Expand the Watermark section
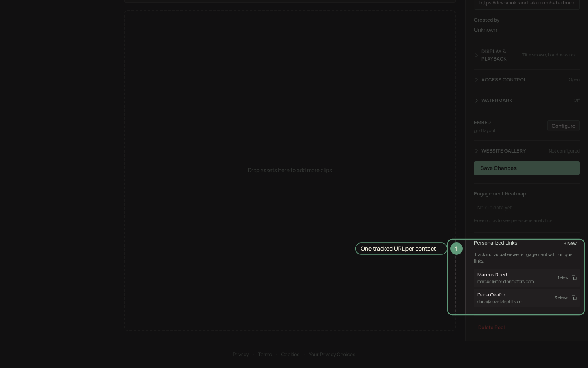This screenshot has width=588, height=368. [527, 101]
